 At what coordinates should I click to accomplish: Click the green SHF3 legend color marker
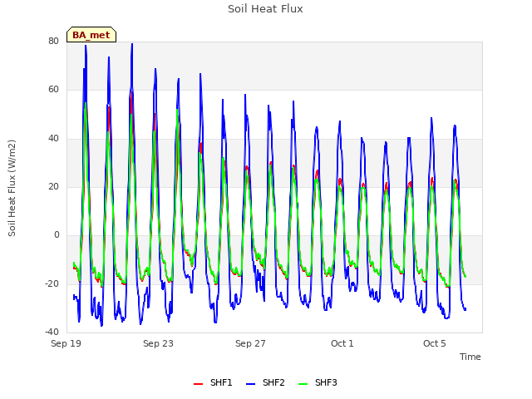[303, 384]
